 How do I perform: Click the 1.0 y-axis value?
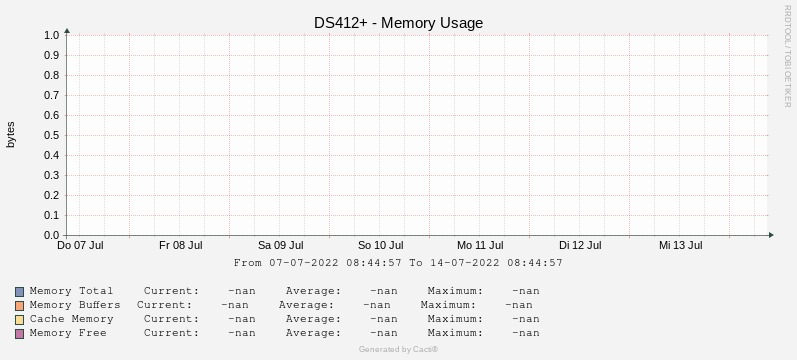tap(52, 35)
